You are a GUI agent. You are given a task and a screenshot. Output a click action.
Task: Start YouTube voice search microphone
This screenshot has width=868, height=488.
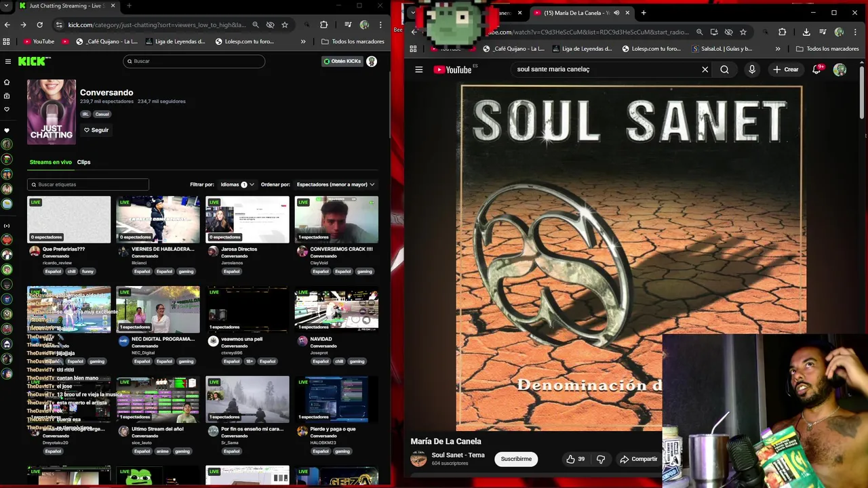752,69
